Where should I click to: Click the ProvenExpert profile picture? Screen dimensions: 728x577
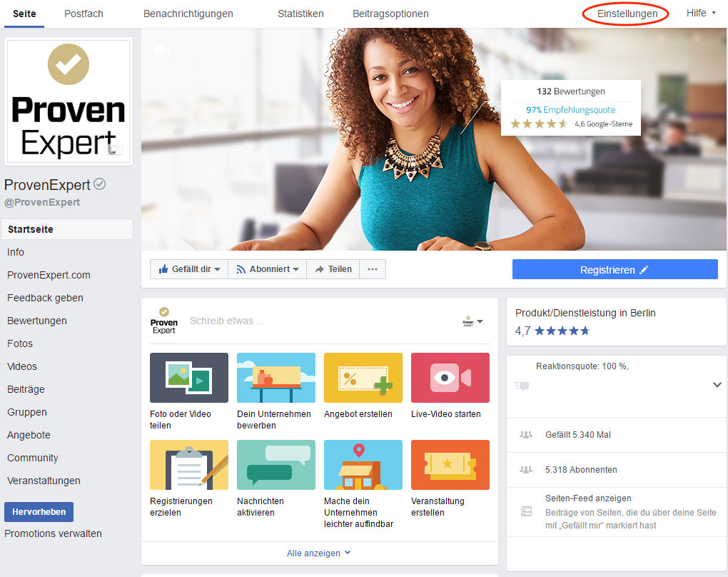click(x=69, y=101)
